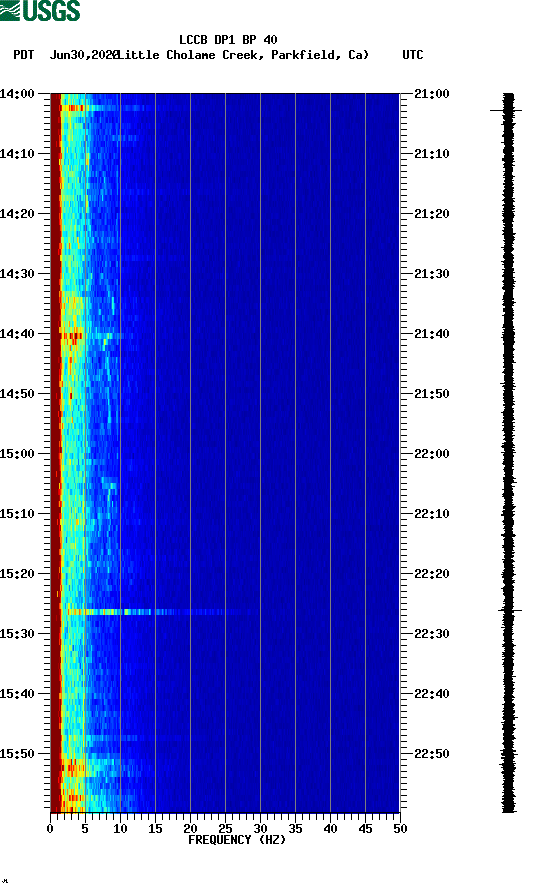Click the 22:00 UTC time label
The width and height of the screenshot is (552, 892).
(x=432, y=454)
